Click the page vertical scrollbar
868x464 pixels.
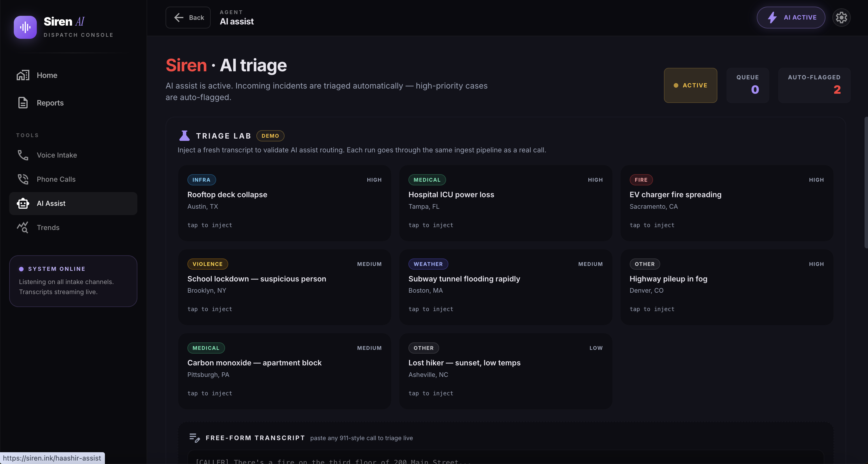point(866,182)
